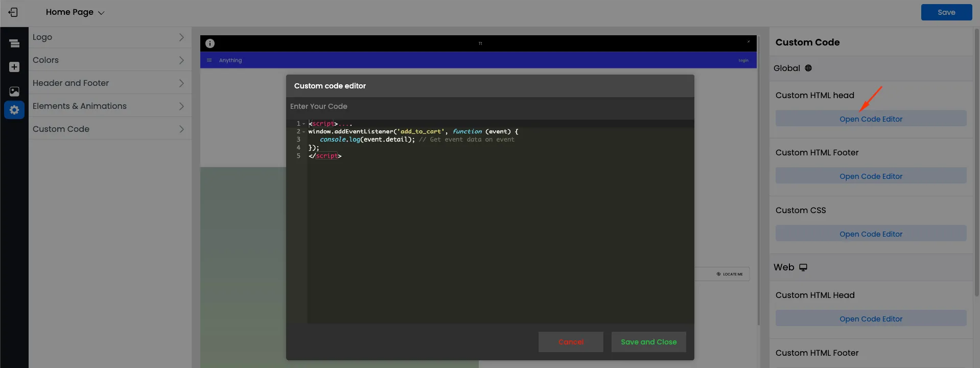
Task: Click the blue Save button
Action: 946,12
